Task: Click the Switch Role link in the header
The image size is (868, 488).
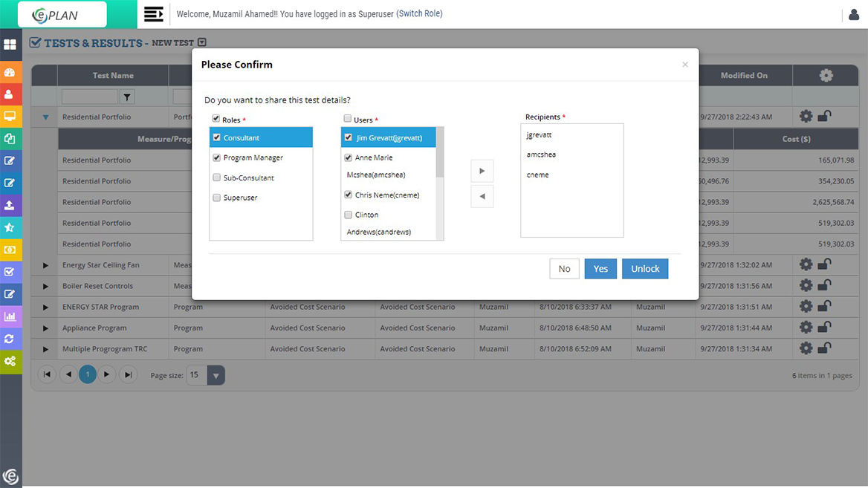Action: tap(420, 14)
